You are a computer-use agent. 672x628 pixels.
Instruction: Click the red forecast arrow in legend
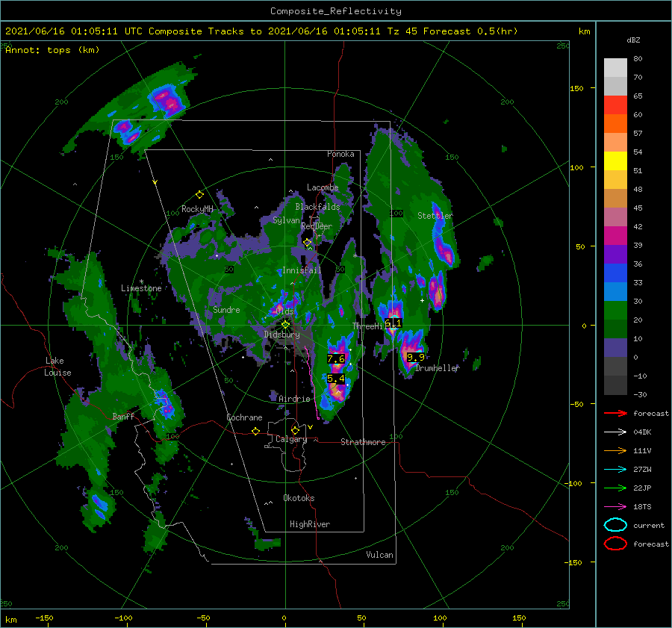pyautogui.click(x=615, y=413)
